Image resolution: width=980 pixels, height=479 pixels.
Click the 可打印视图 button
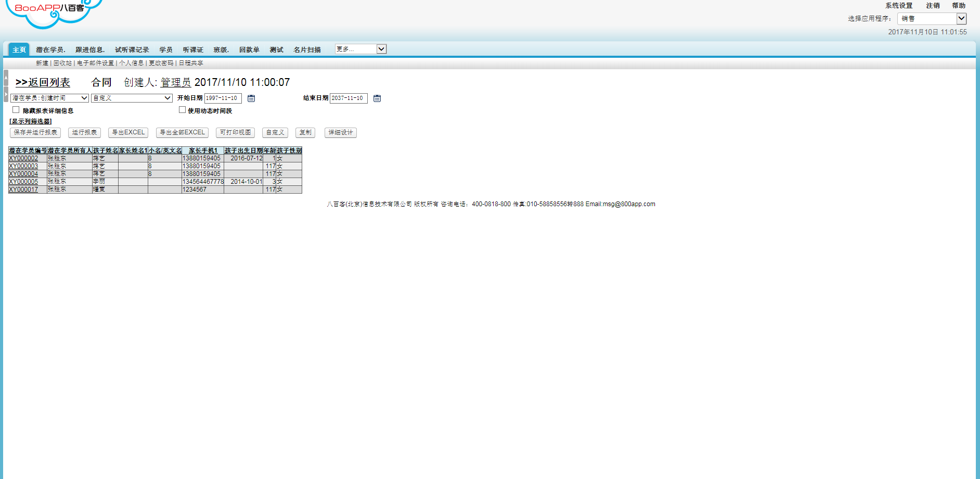tap(235, 133)
